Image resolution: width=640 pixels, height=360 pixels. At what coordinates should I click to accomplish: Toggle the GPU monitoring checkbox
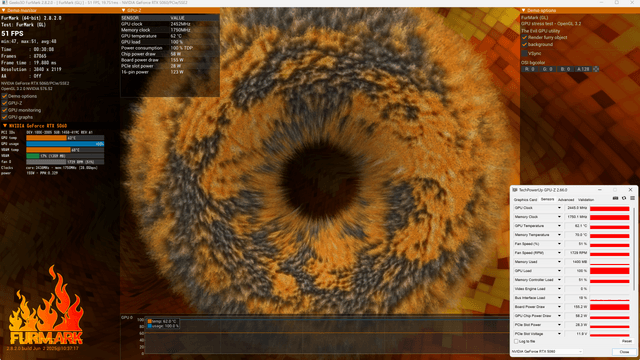(x=4, y=110)
